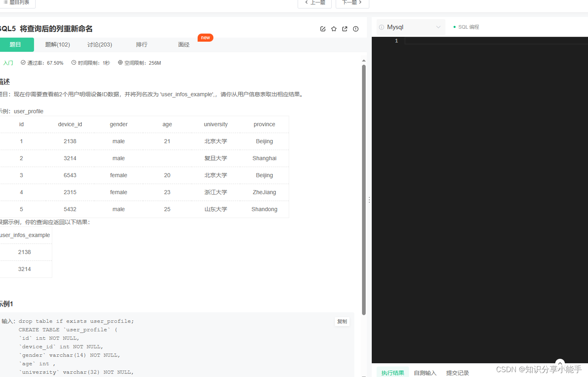Viewport: 588px width, 377px height.
Task: Click line 1 in code editor
Action: tap(496, 41)
